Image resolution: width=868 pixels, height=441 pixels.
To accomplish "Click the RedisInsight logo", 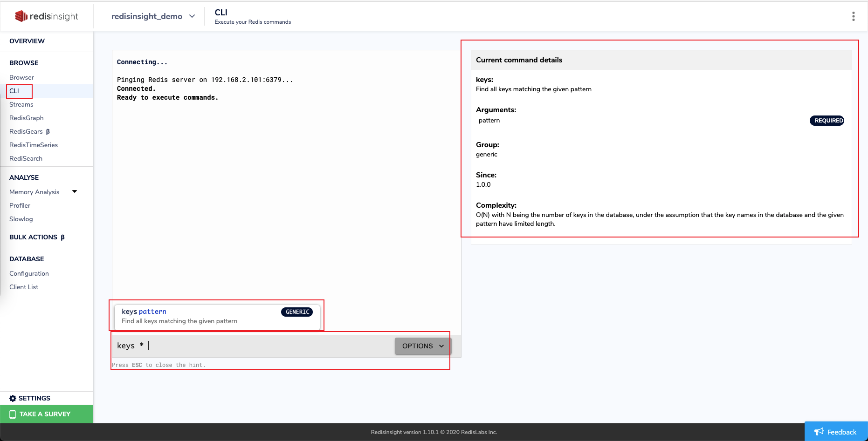I will [47, 16].
